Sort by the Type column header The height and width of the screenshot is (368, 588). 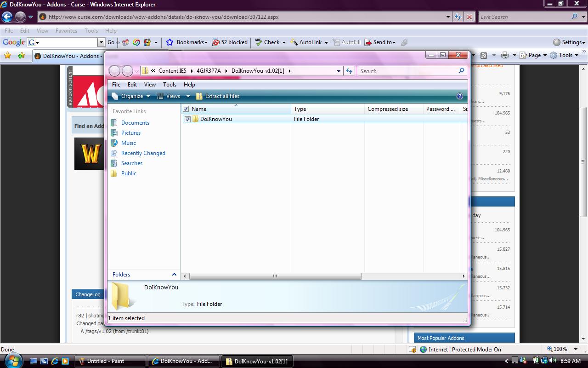pos(328,109)
